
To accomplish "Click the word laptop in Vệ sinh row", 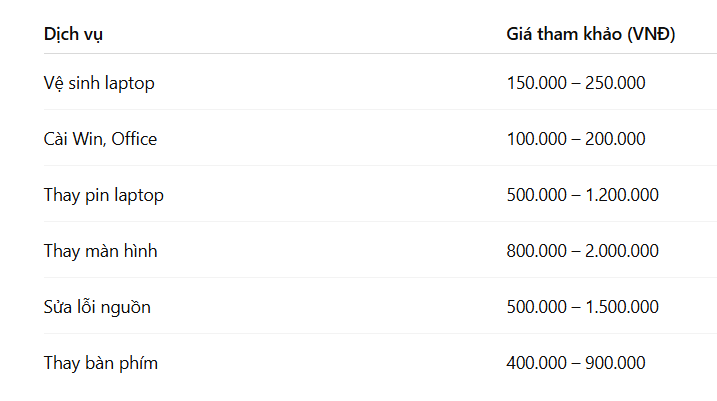I will click(130, 84).
